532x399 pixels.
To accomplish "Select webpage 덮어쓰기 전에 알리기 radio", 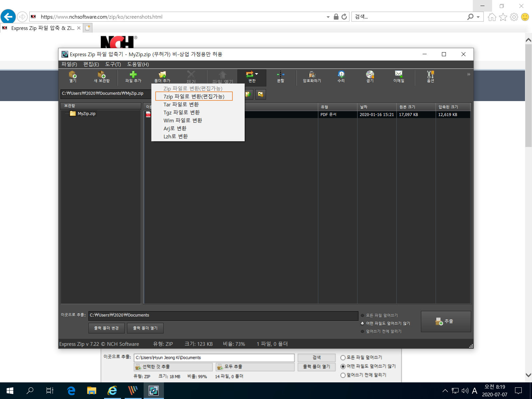I will 343,375.
